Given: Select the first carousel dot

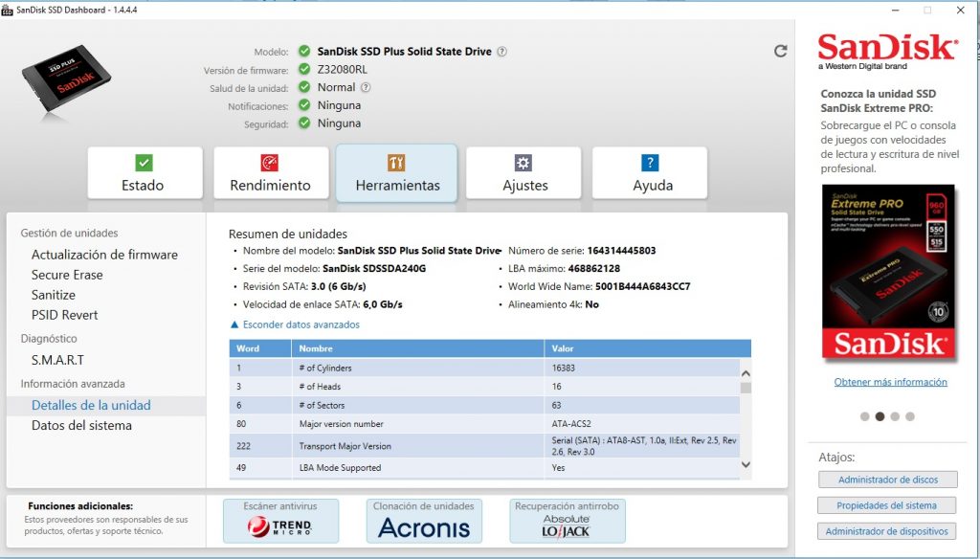Looking at the screenshot, I should pos(864,416).
